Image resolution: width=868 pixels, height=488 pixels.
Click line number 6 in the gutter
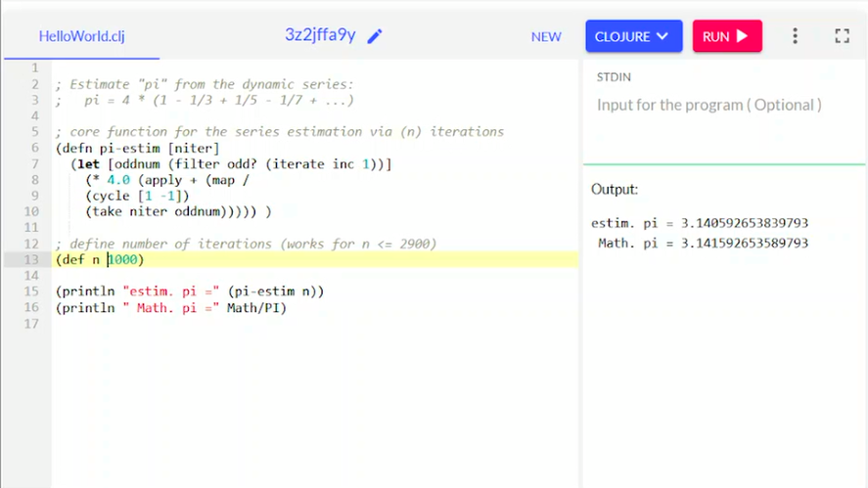[35, 148]
